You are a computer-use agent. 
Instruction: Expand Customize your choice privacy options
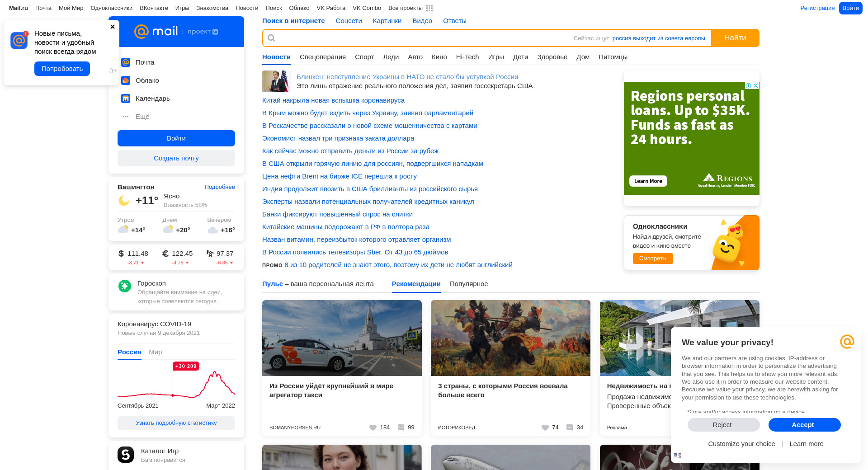tap(741, 444)
